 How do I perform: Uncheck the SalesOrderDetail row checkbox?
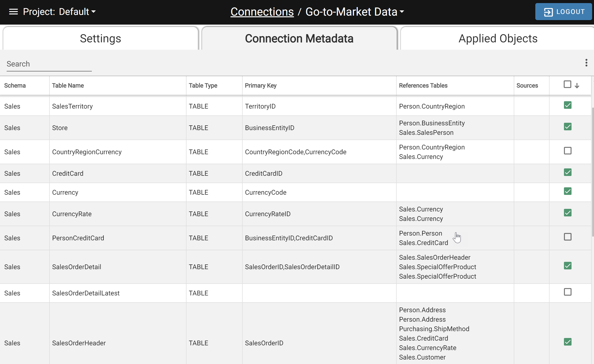coord(567,266)
